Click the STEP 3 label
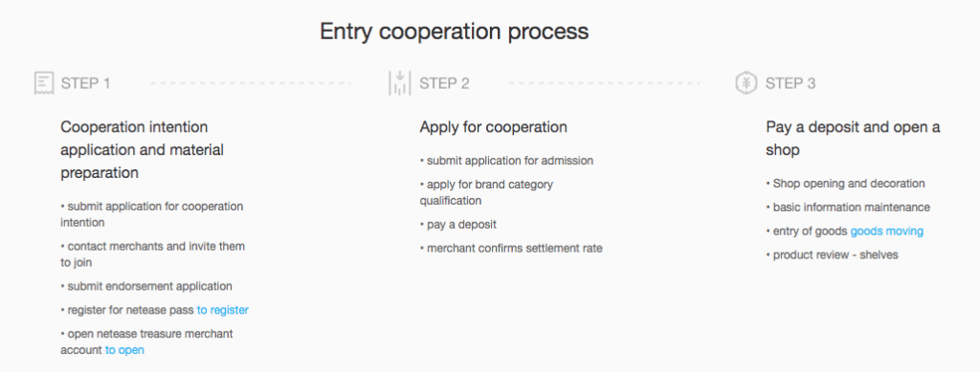Screen dimensions: 980x372 791,83
